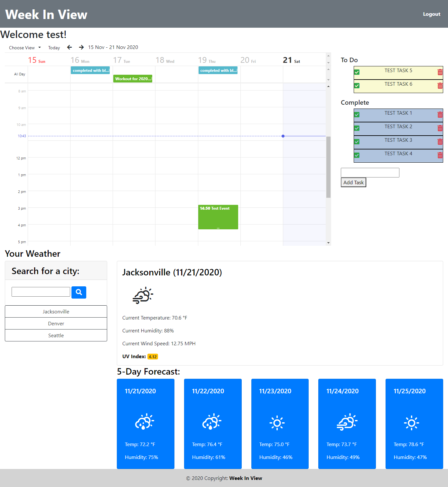
Task: Select 17 Tue day header
Action: point(122,60)
